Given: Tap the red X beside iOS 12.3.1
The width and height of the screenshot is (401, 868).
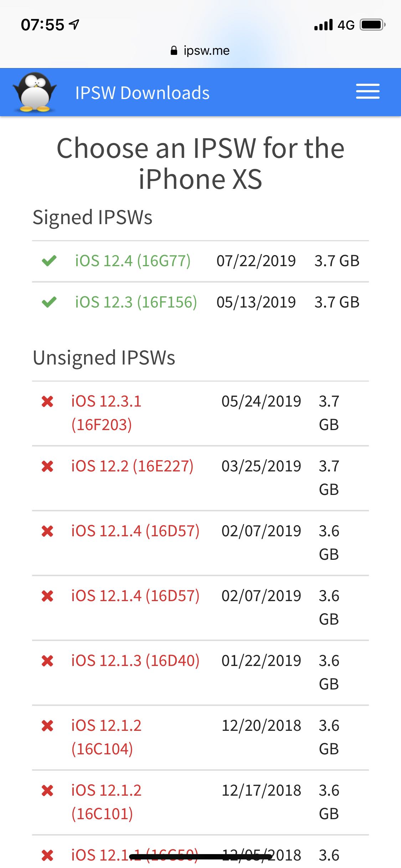Looking at the screenshot, I should 47,402.
